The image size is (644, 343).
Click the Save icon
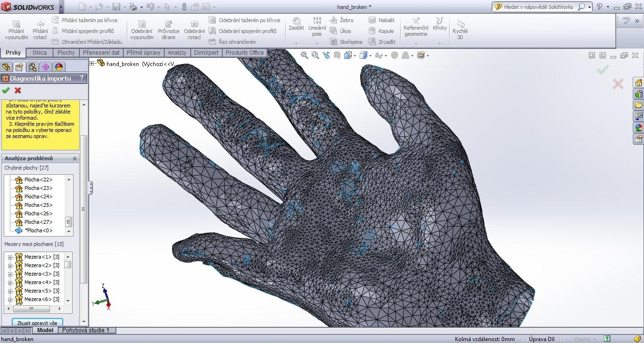click(116, 7)
